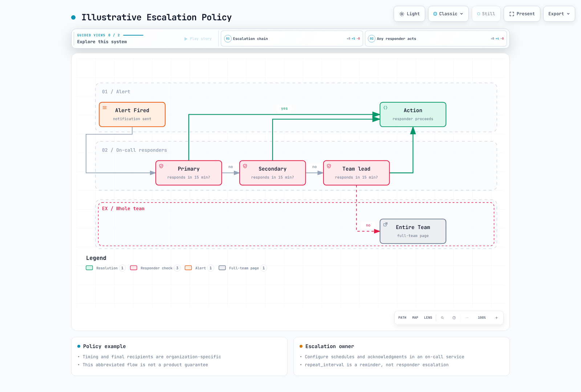Click the '02 / On-call responders' group label
The height and width of the screenshot is (392, 581).
pos(134,150)
